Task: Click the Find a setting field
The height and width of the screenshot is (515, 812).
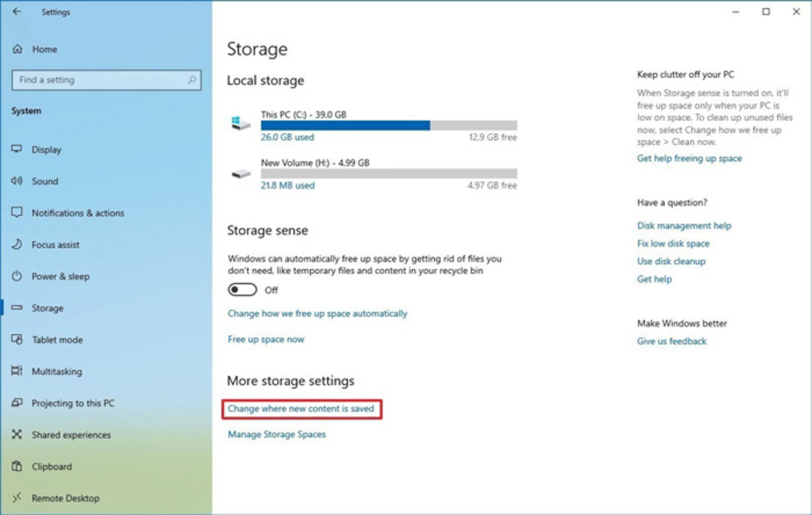Action: click(x=107, y=79)
